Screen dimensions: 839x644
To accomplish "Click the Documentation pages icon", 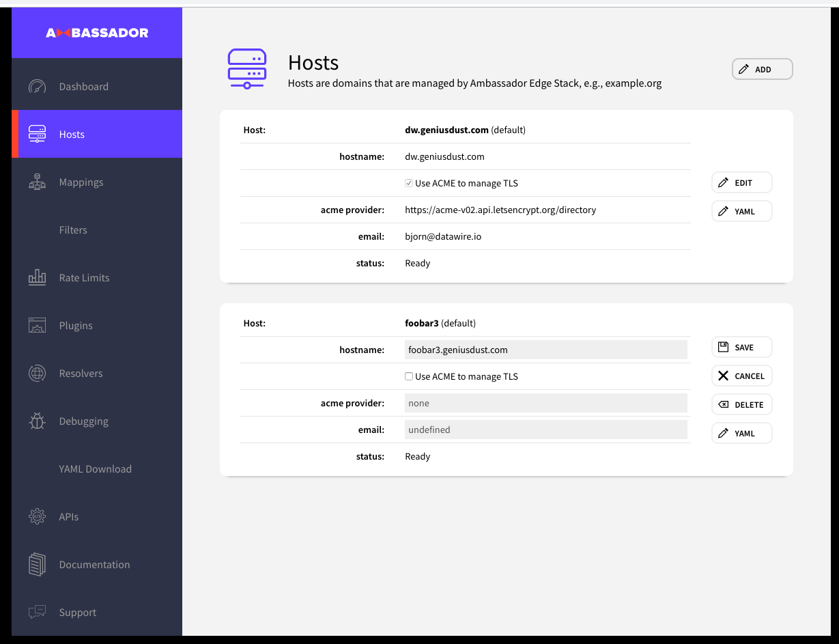I will pyautogui.click(x=37, y=564).
